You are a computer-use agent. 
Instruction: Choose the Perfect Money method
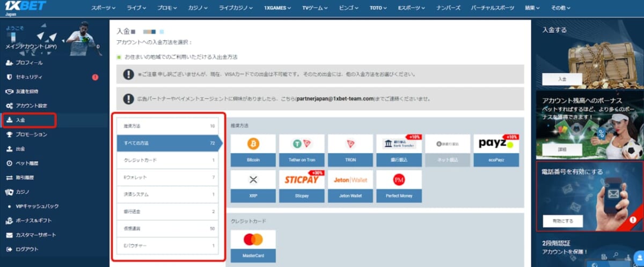[399, 186]
